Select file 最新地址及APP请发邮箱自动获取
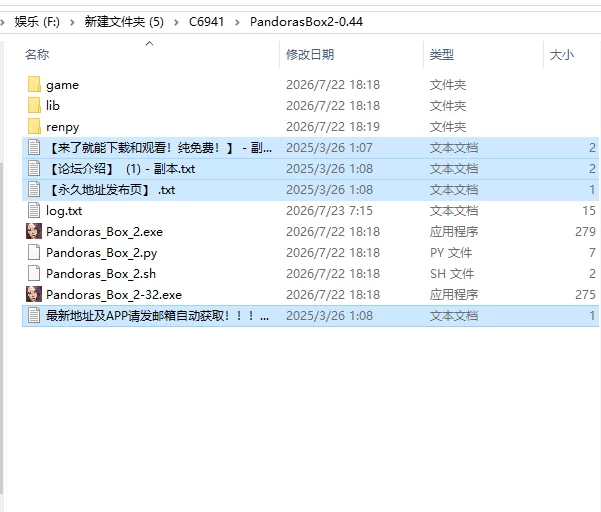Screen dimensions: 601x512 (157, 316)
